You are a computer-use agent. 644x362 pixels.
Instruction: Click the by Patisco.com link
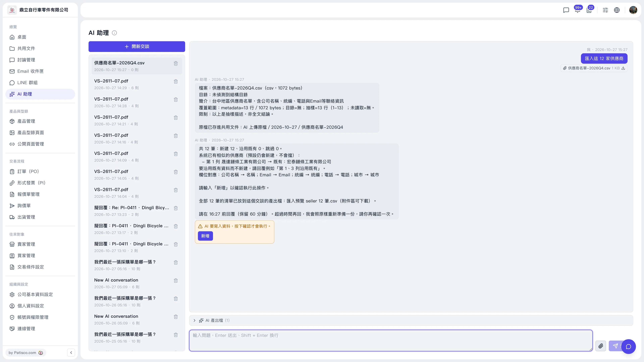pyautogui.click(x=26, y=352)
